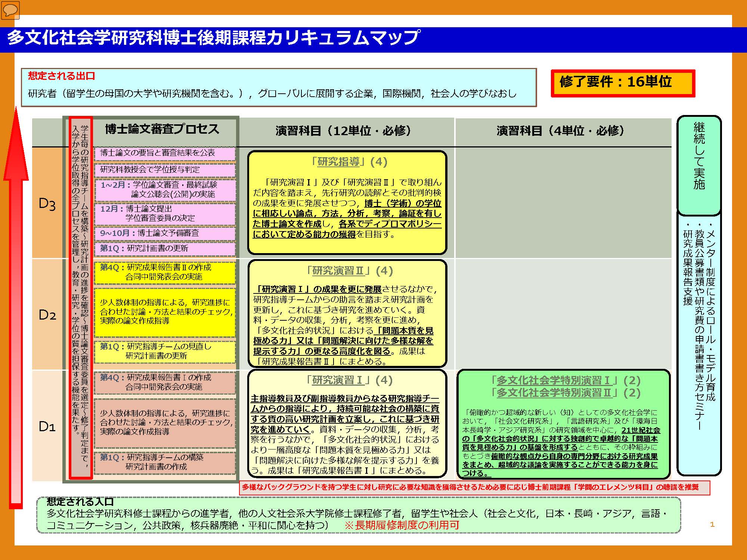The width and height of the screenshot is (747, 560).
Task: Click the 想定される出口 description starting 研究者
Action: tap(272, 93)
